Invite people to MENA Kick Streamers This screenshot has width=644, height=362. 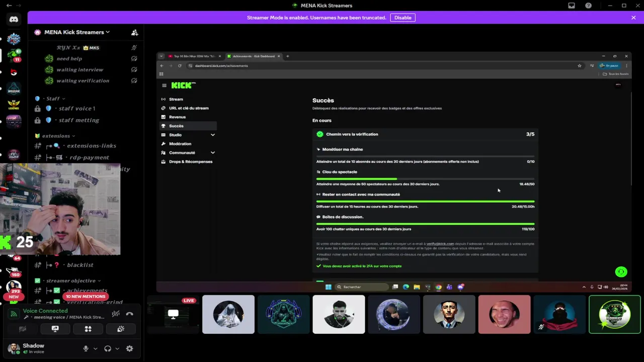(x=134, y=32)
